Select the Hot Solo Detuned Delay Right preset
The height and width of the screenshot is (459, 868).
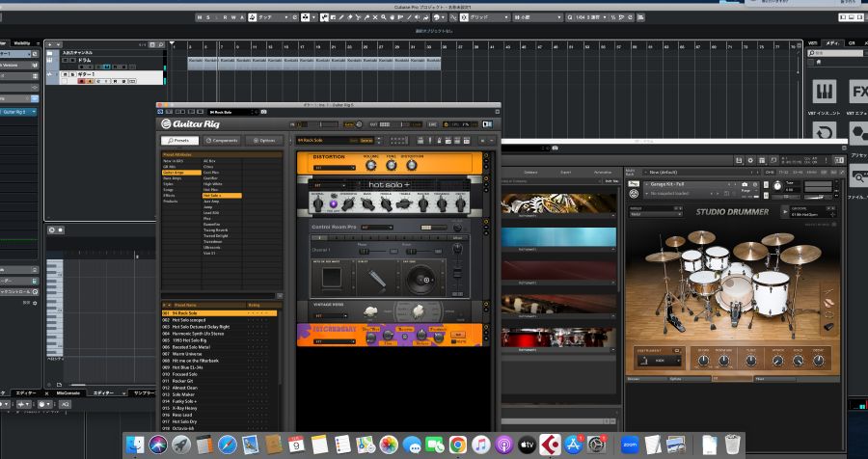[197, 327]
